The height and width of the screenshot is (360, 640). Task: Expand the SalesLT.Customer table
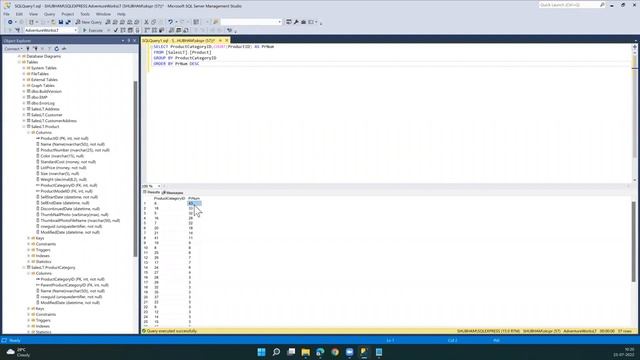[x=24, y=115]
